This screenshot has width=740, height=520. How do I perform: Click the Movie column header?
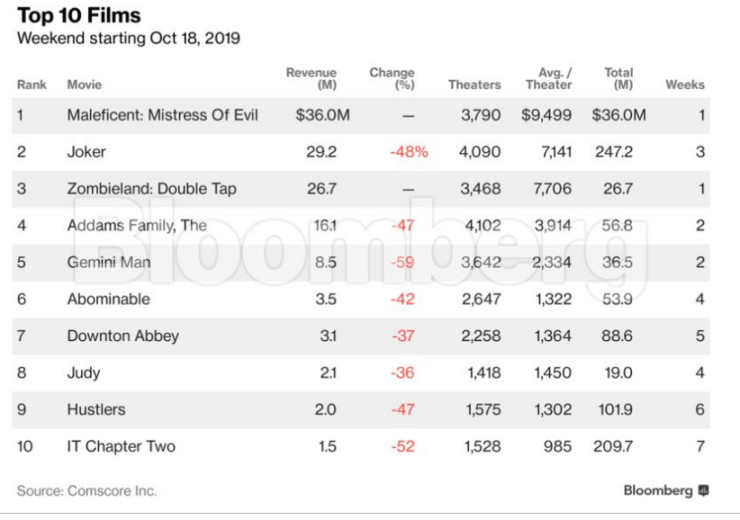click(84, 85)
